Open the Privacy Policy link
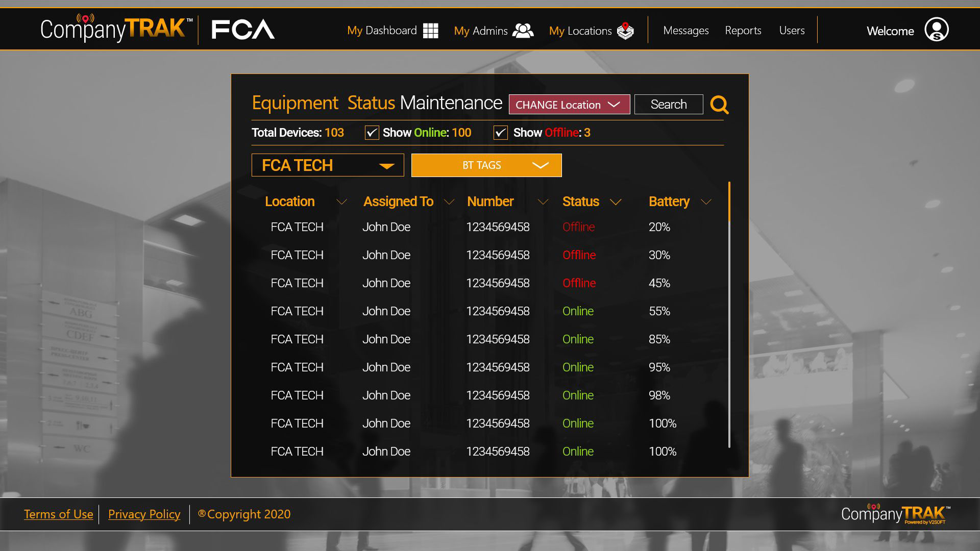 (144, 514)
